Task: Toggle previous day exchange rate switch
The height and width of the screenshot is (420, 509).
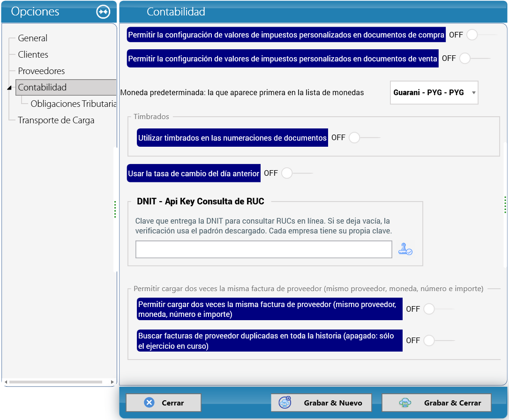Action: tap(297, 173)
